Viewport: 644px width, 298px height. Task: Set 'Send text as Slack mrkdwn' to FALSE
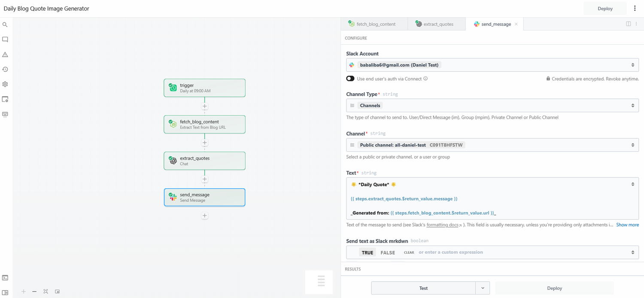[x=388, y=252]
